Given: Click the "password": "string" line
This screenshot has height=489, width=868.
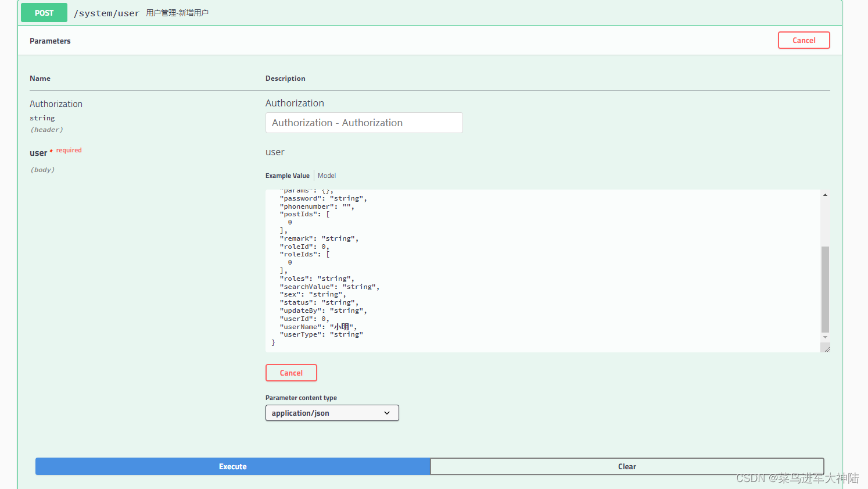Looking at the screenshot, I should coord(323,198).
